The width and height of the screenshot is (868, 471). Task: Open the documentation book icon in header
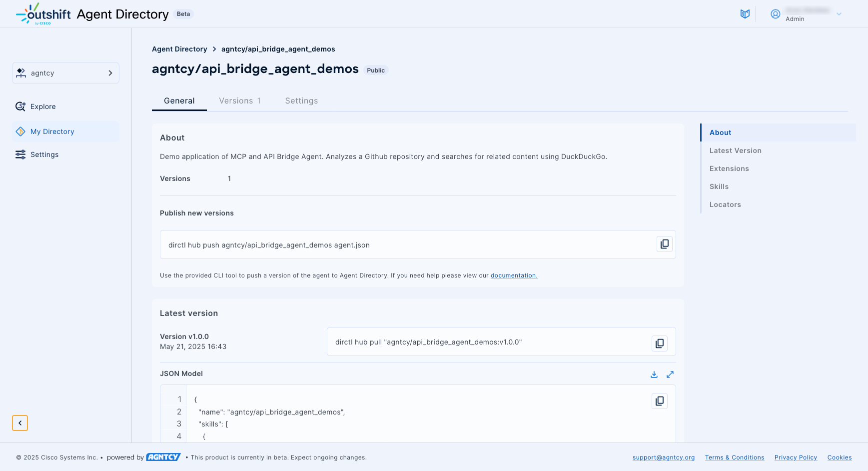pyautogui.click(x=745, y=14)
